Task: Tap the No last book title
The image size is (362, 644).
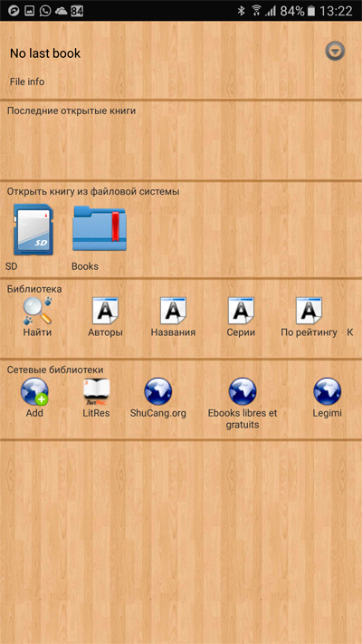Action: [45, 53]
